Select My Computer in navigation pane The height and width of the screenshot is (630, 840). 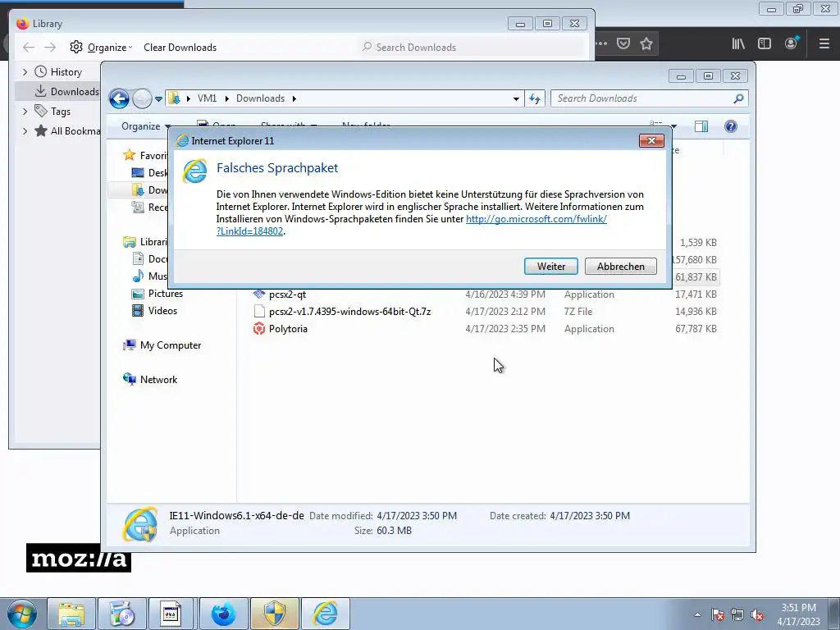171,345
